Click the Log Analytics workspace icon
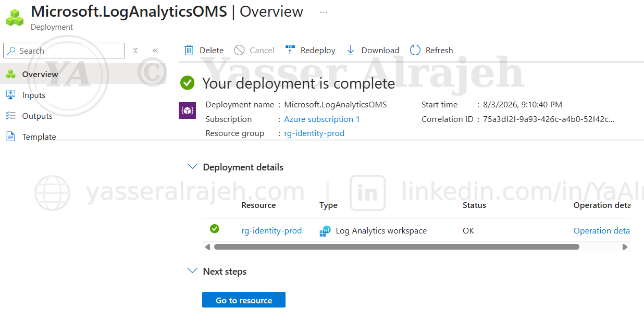644x332 pixels. pos(325,231)
